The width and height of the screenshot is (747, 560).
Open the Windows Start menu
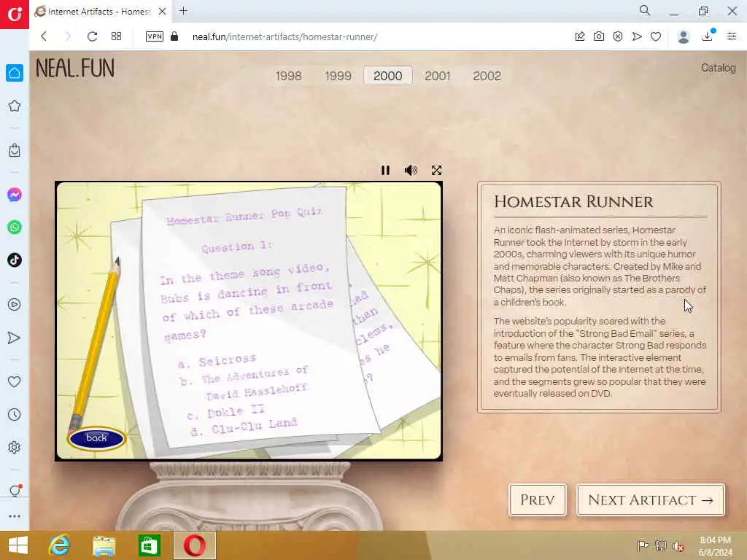coord(18,545)
